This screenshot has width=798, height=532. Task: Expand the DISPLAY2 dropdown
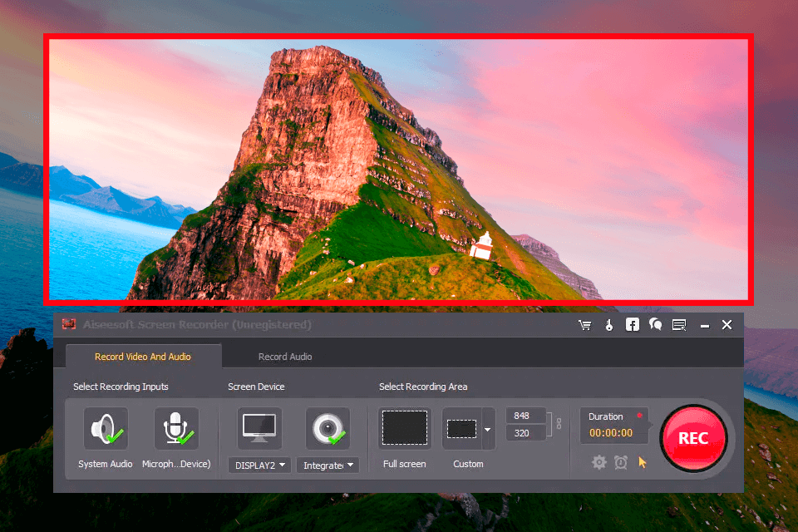[x=259, y=465]
